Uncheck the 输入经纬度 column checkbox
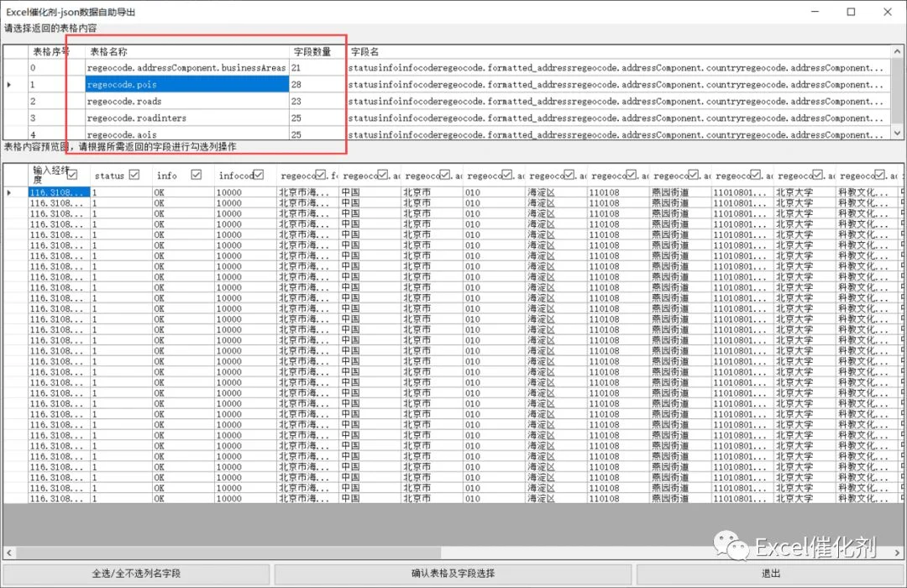The height and width of the screenshot is (588, 907). 72,175
